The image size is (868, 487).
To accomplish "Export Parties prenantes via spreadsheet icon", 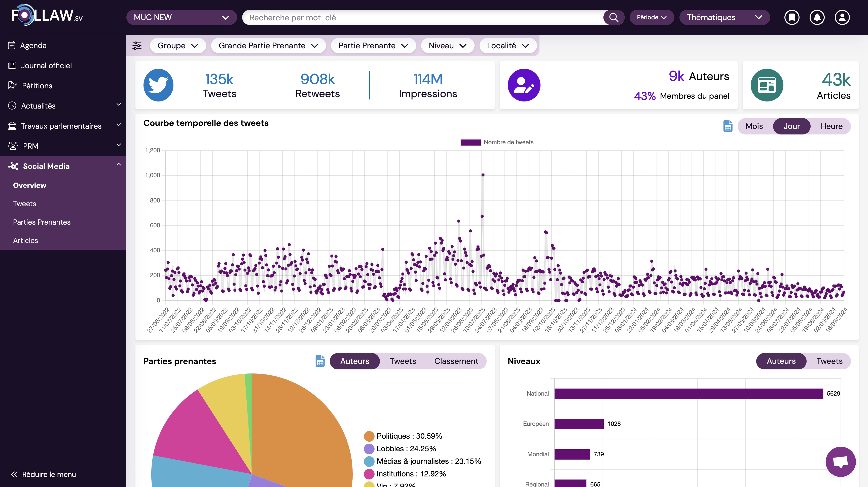I will click(x=320, y=361).
